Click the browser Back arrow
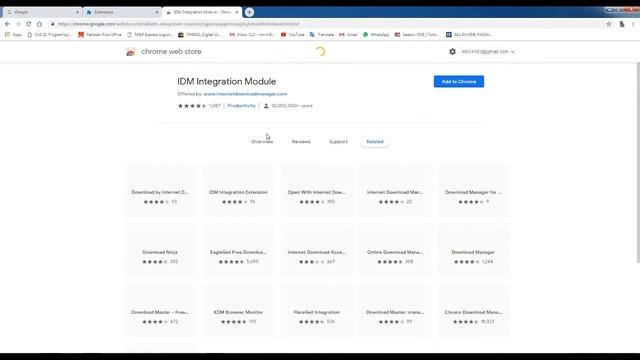The height and width of the screenshot is (360, 640). [x=7, y=24]
